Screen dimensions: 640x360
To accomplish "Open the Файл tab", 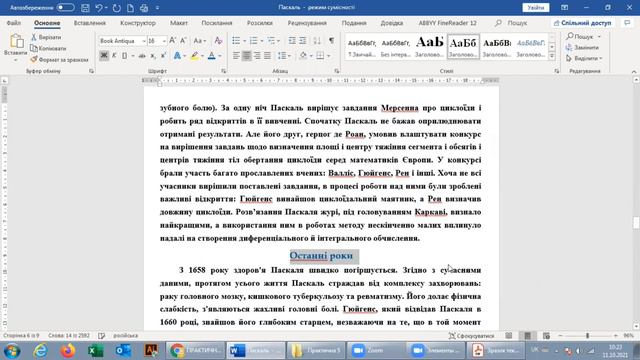I will pyautogui.click(x=14, y=23).
